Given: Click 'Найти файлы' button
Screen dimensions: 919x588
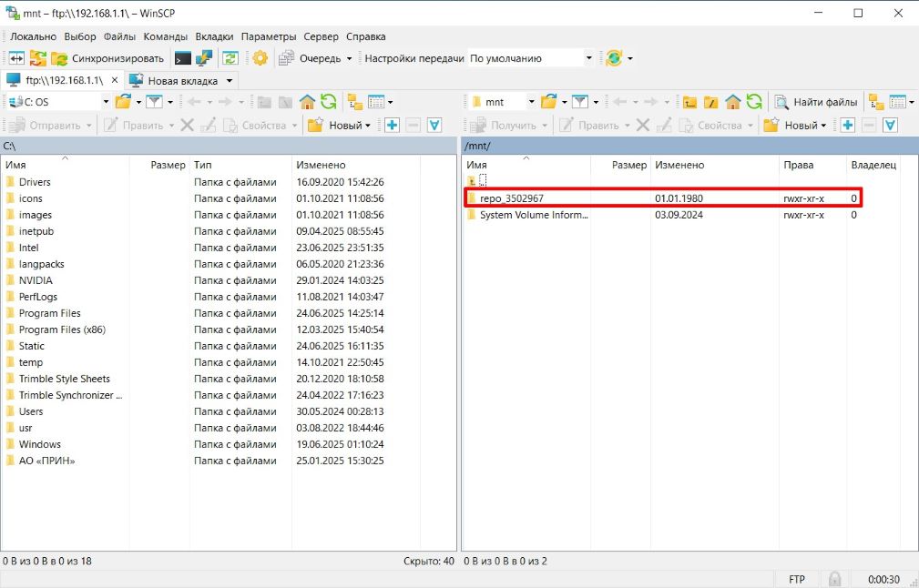Looking at the screenshot, I should click(816, 102).
